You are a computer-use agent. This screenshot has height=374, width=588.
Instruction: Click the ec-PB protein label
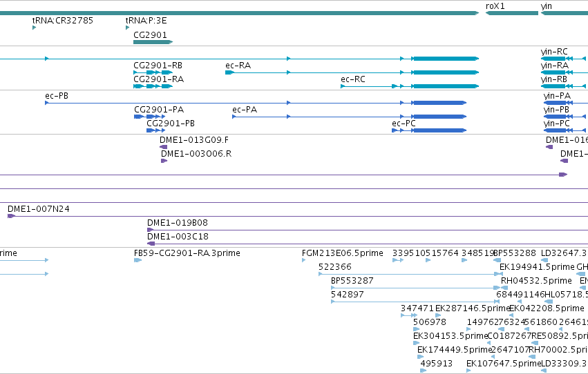57,96
